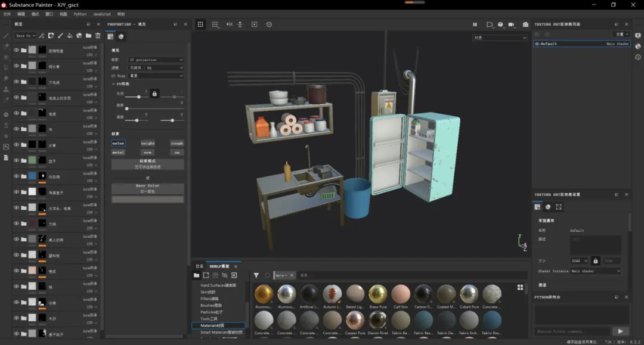Open the UV projection dropdown
The width and height of the screenshot is (644, 345).
click(156, 60)
